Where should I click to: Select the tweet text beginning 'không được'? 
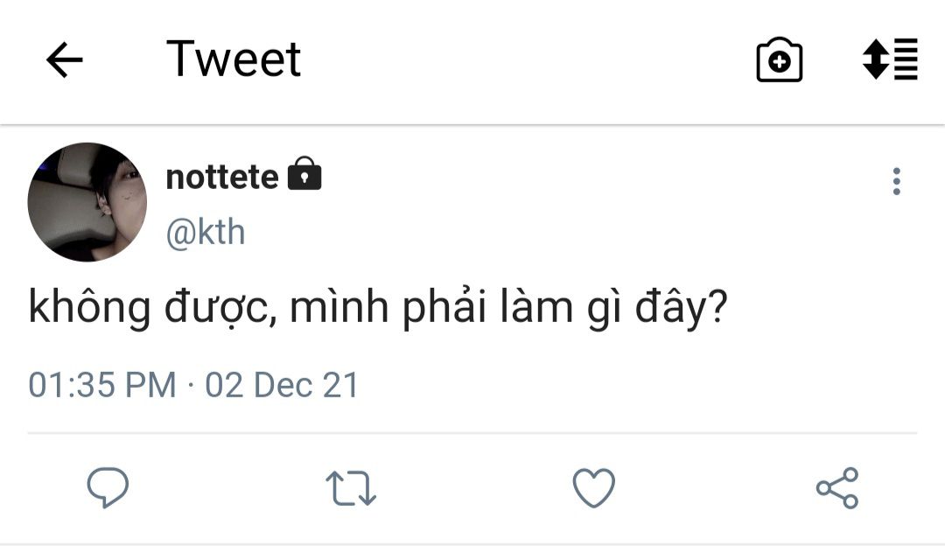click(x=378, y=311)
